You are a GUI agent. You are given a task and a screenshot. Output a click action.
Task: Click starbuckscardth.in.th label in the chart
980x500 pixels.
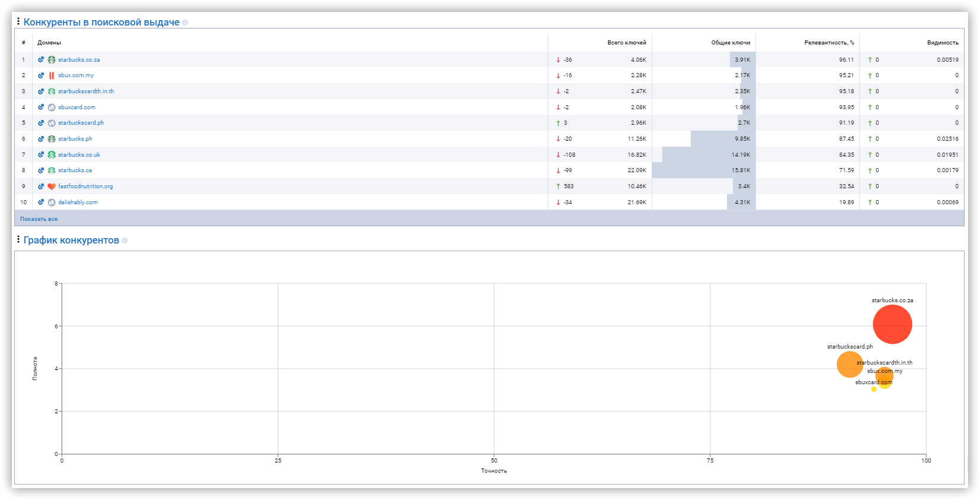click(x=884, y=363)
